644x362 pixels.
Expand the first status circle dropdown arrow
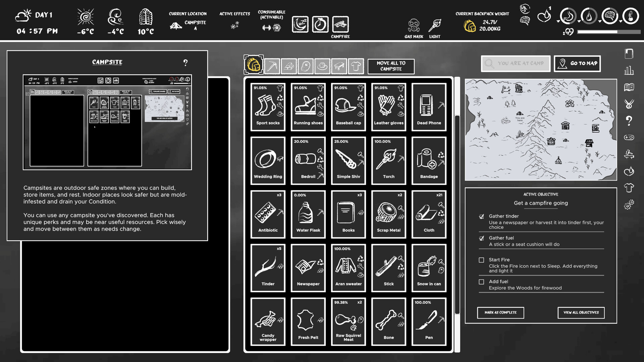click(558, 21)
